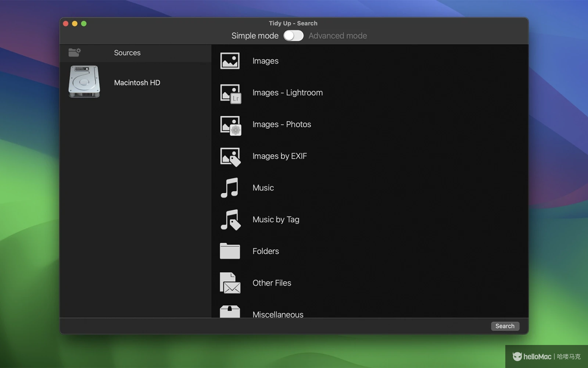Choose the "Images - Photos" label
Image resolution: width=588 pixels, height=368 pixels.
(x=282, y=124)
